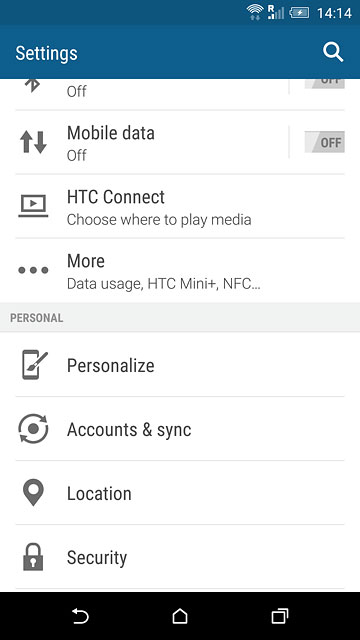Tap the Personalize phone-brush icon
The width and height of the screenshot is (360, 640).
tap(34, 364)
